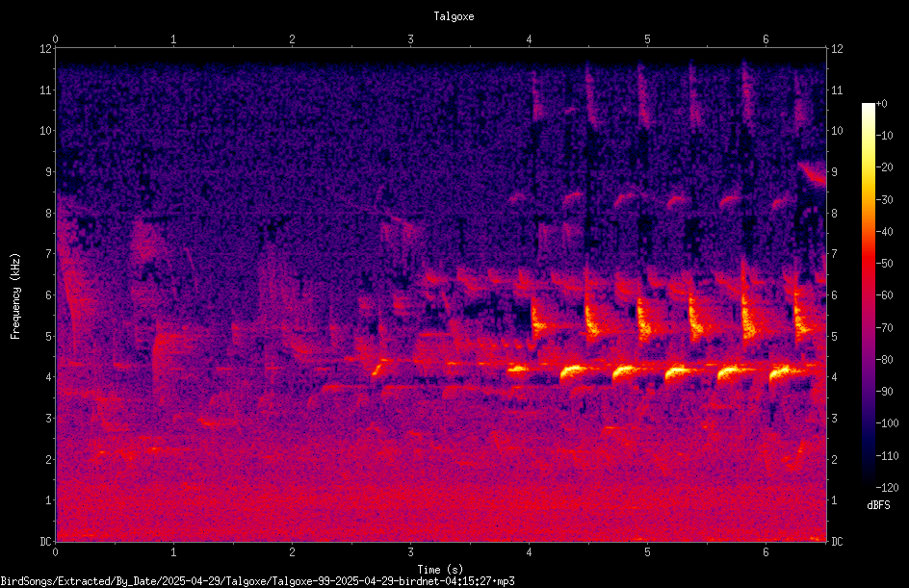Click the Talgoxe title text
The height and width of the screenshot is (588, 909).
coord(454,16)
